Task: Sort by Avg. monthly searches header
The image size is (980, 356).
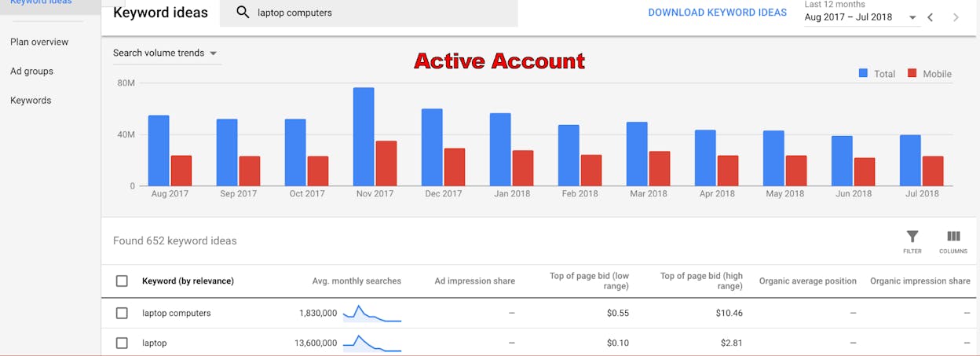Action: click(357, 281)
